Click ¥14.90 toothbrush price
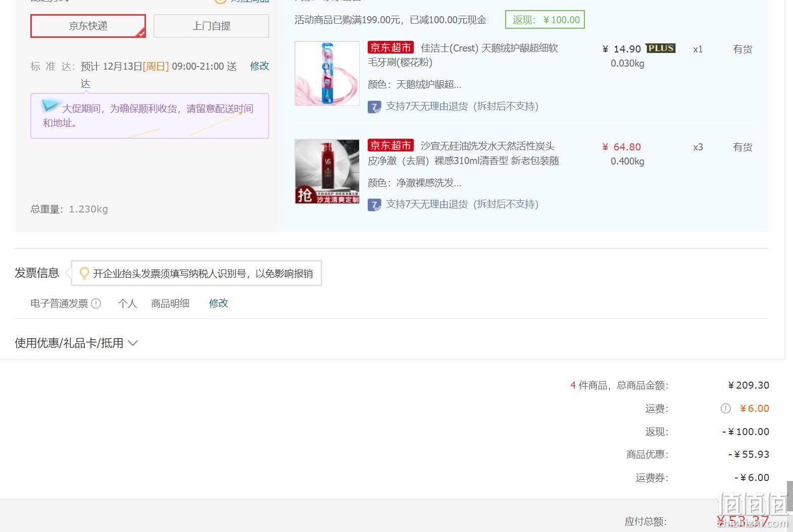 [x=622, y=49]
